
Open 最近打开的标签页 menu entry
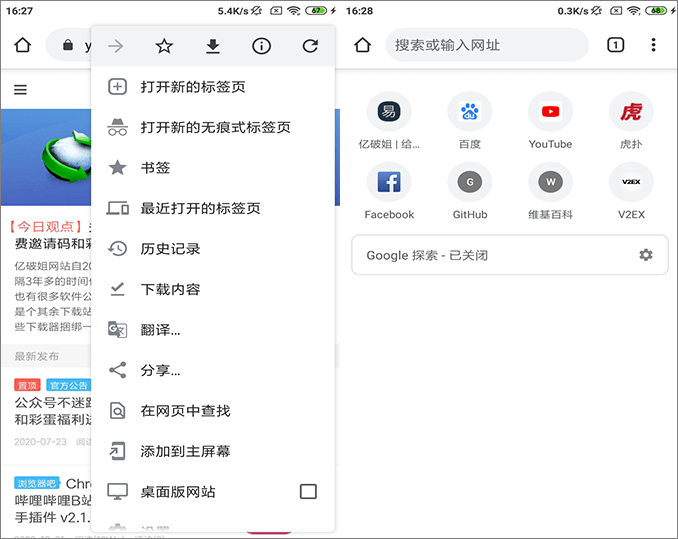213,208
